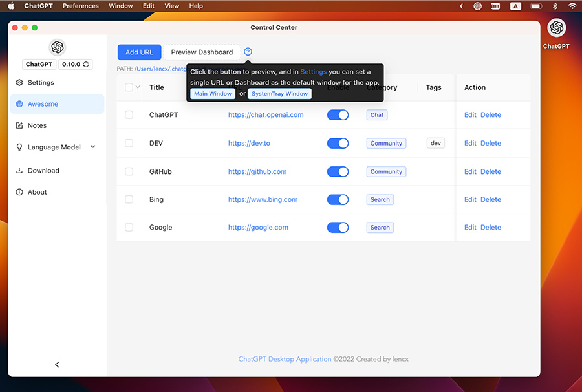This screenshot has width=582, height=392.
Task: Open the Download section in sidebar
Action: pyautogui.click(x=57, y=171)
